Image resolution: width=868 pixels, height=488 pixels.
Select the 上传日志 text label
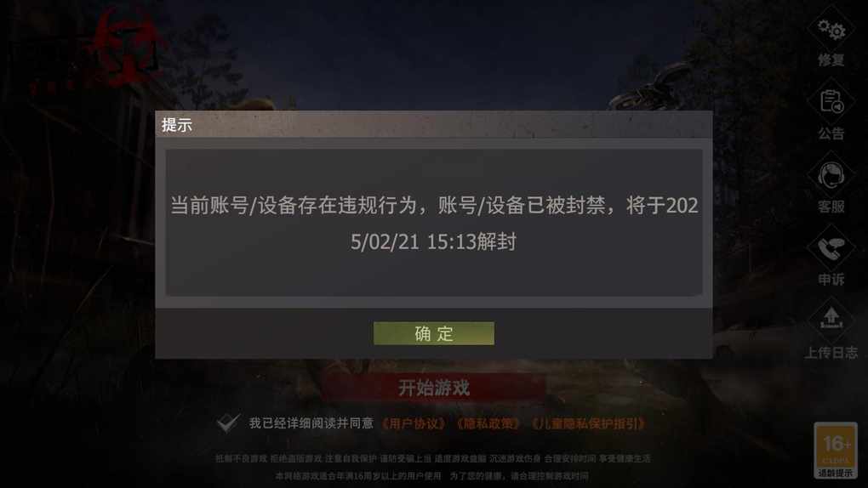coord(831,353)
